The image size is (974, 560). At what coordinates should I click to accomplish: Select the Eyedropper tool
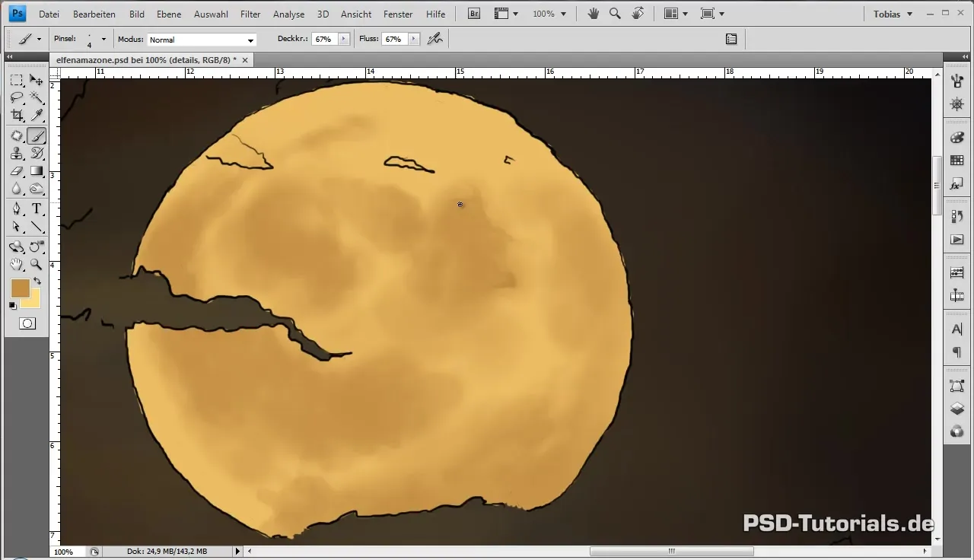point(37,116)
